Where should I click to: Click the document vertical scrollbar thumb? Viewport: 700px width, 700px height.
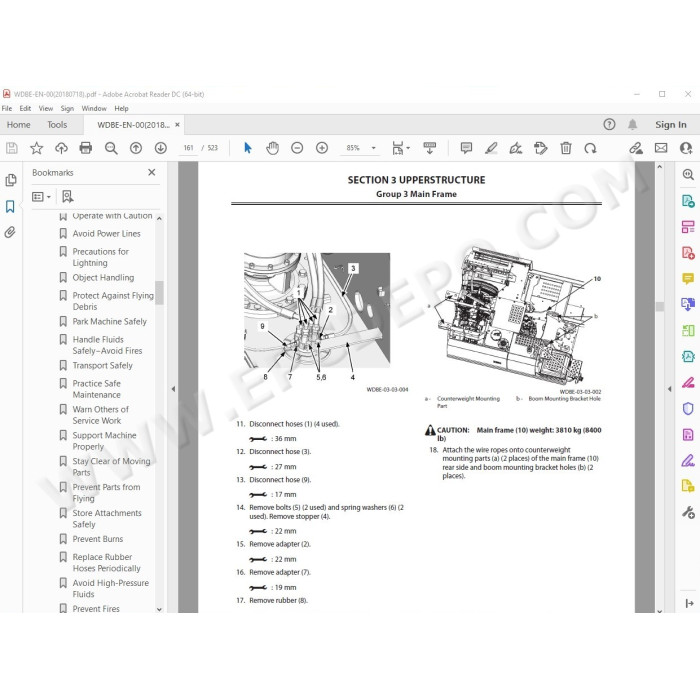tap(659, 306)
